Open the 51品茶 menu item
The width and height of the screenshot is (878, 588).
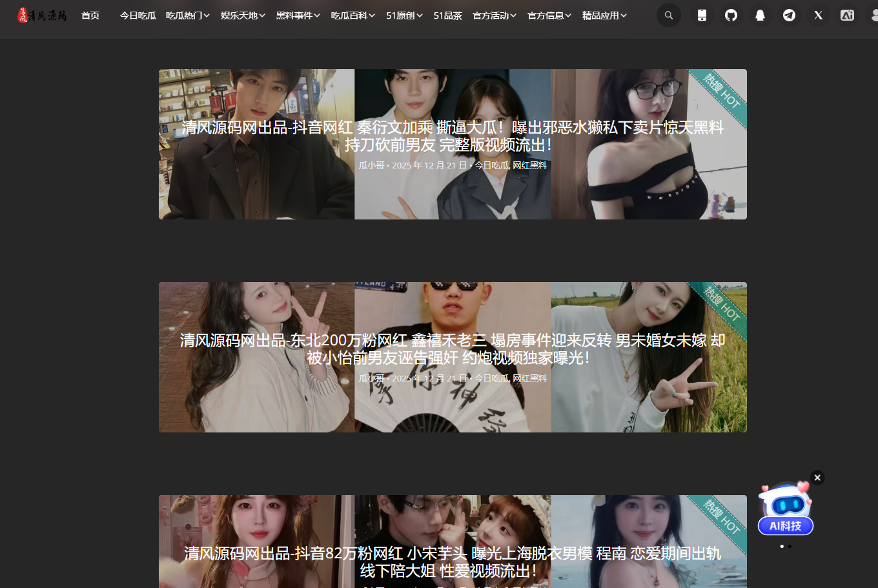447,15
